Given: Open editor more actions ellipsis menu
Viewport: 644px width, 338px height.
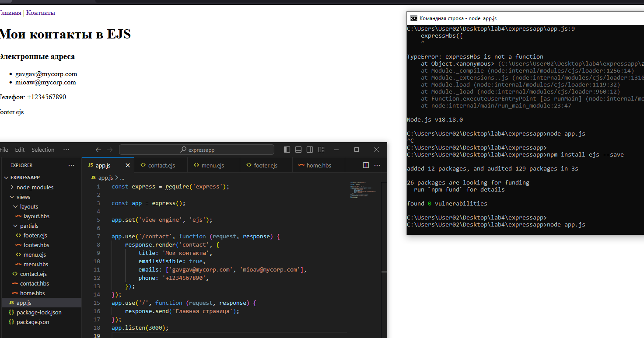Looking at the screenshot, I should click(x=377, y=165).
